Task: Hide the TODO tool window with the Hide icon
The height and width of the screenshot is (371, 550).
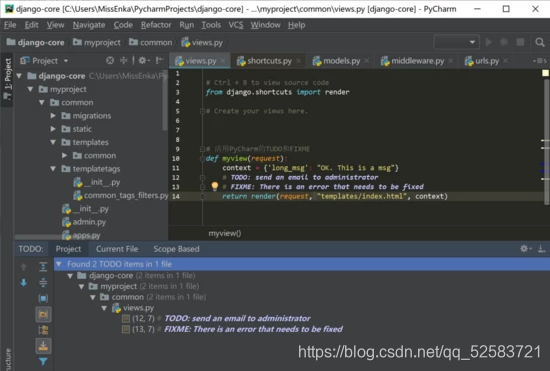Action: [542, 249]
